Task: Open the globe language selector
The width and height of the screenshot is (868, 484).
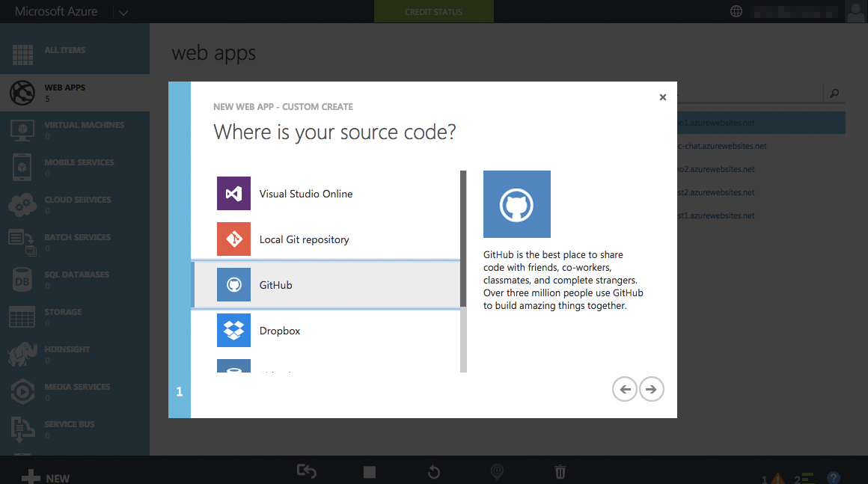Action: click(x=736, y=12)
